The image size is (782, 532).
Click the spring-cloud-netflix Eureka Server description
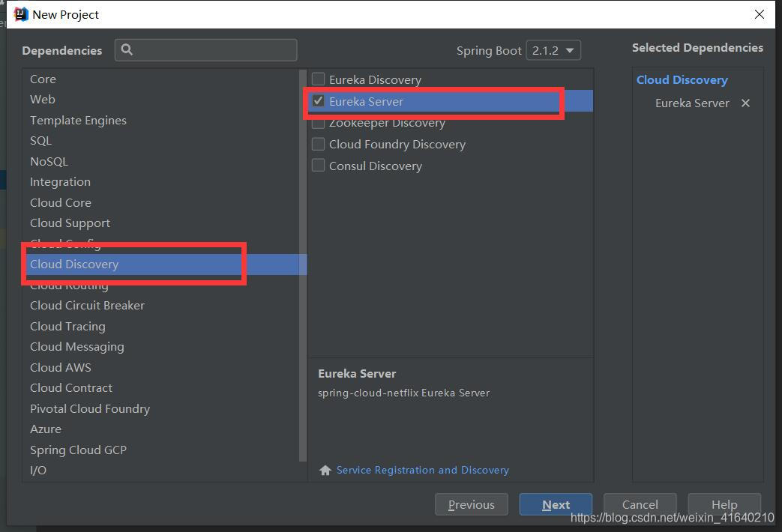click(403, 393)
